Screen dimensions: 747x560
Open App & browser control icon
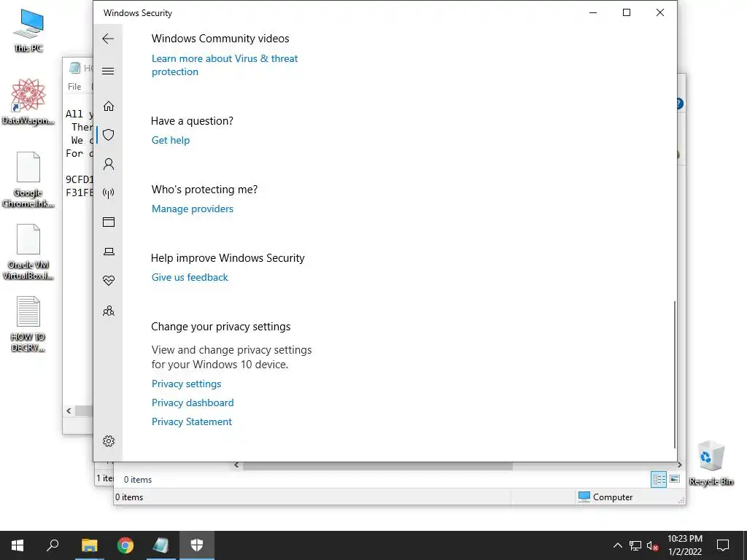tap(109, 222)
